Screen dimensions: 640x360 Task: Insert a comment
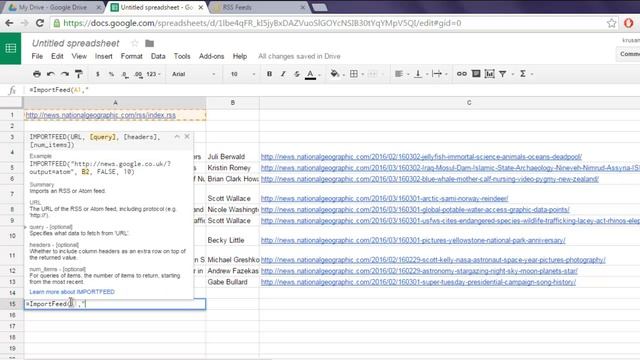(x=476, y=74)
